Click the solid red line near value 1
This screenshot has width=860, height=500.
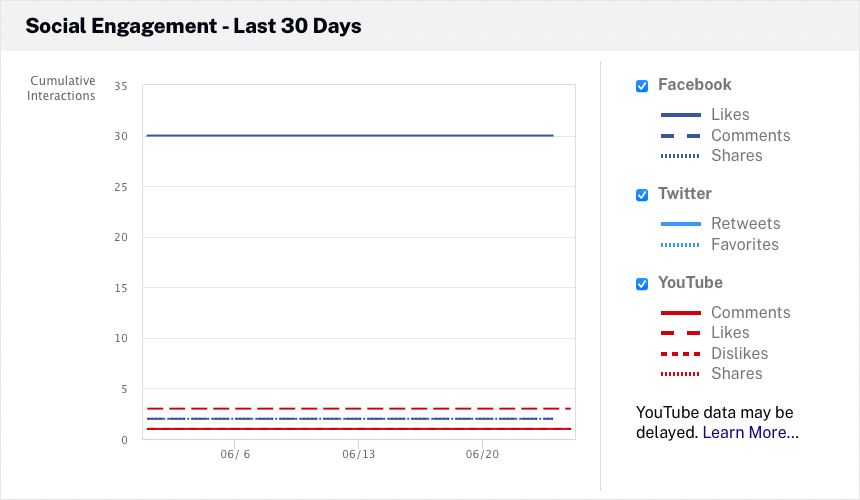tap(350, 429)
